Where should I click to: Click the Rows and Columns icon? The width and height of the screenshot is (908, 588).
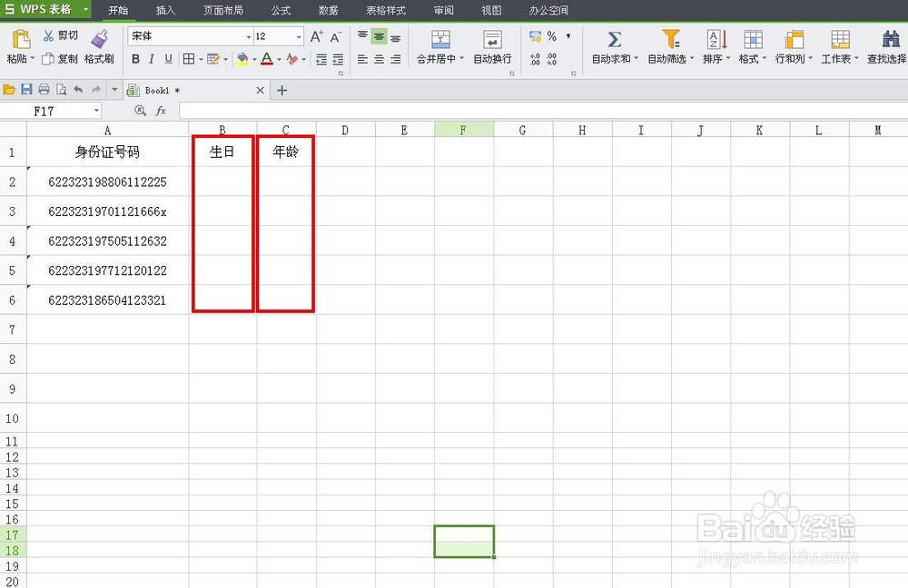point(794,39)
